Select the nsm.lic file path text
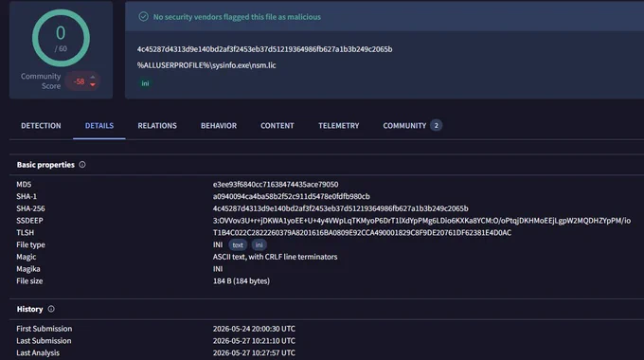 click(206, 65)
